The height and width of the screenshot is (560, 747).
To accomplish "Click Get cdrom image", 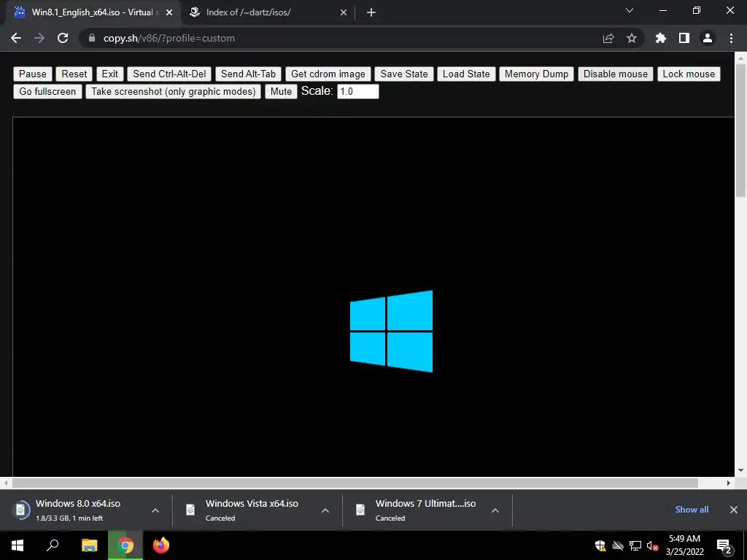I will tap(328, 74).
